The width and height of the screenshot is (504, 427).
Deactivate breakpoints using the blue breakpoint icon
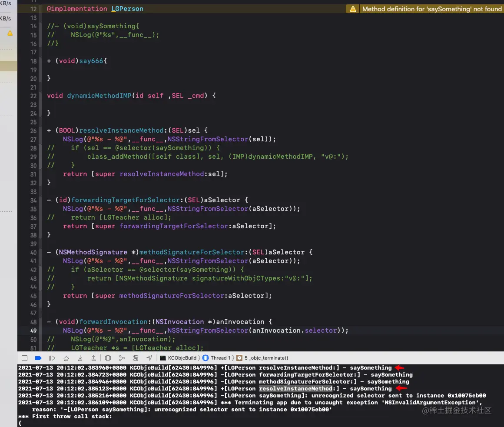[x=38, y=358]
